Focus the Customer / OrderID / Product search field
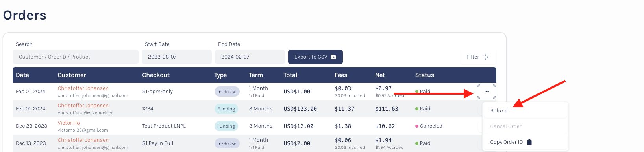The image size is (644, 152). [x=76, y=57]
